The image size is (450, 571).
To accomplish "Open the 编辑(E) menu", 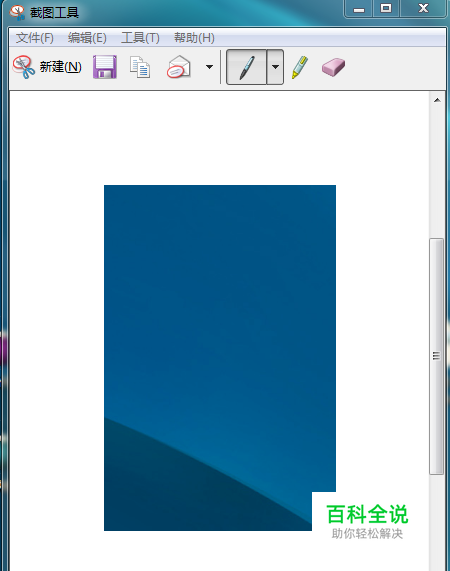I will (x=87, y=38).
